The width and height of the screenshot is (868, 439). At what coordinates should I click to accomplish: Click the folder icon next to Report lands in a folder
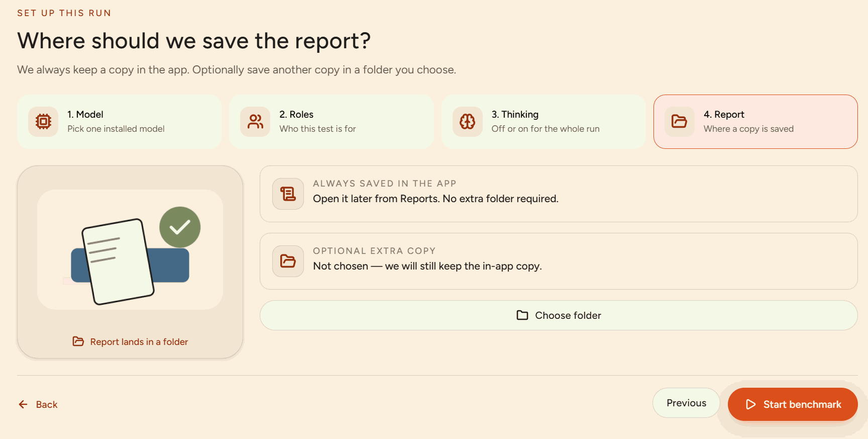(78, 341)
